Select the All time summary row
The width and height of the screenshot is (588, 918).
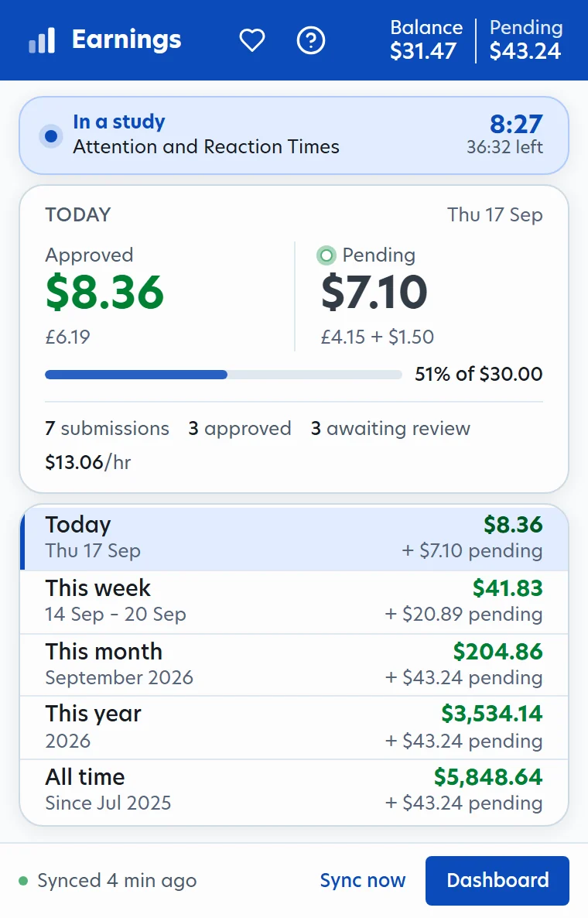[x=294, y=792]
